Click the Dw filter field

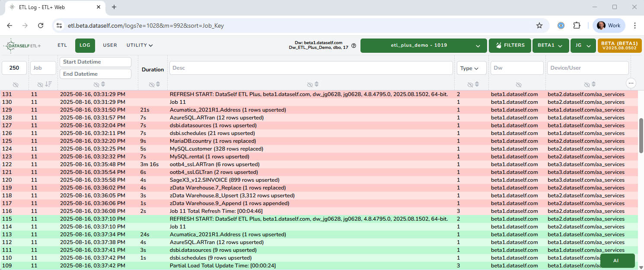coord(516,68)
